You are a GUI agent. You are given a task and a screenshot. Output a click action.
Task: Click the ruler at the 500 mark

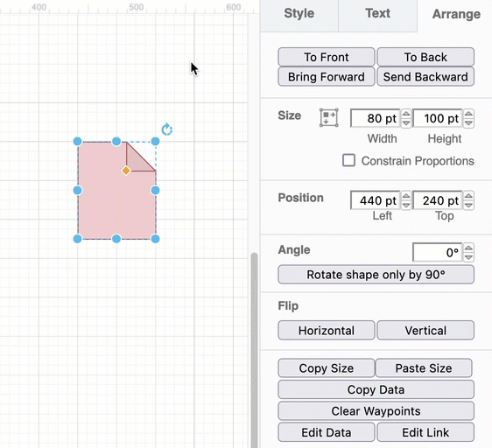[x=136, y=7]
